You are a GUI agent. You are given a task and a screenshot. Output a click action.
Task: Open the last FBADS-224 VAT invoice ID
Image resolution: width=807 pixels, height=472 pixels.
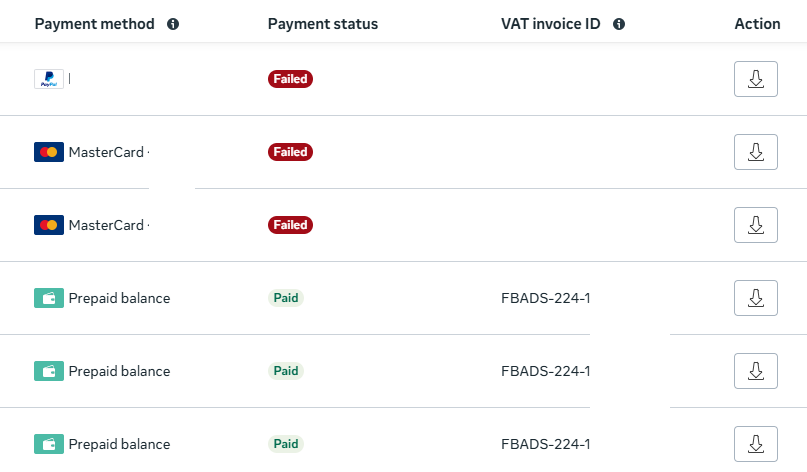[546, 444]
